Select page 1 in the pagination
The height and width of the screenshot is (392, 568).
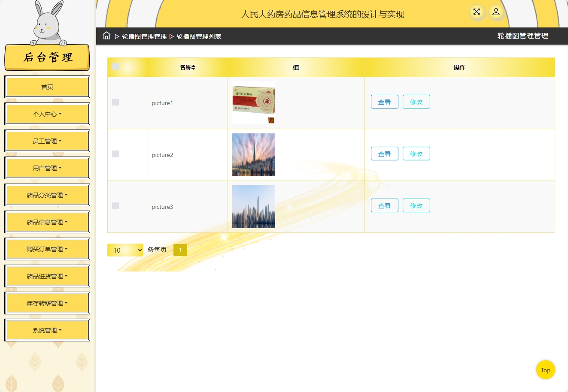180,250
